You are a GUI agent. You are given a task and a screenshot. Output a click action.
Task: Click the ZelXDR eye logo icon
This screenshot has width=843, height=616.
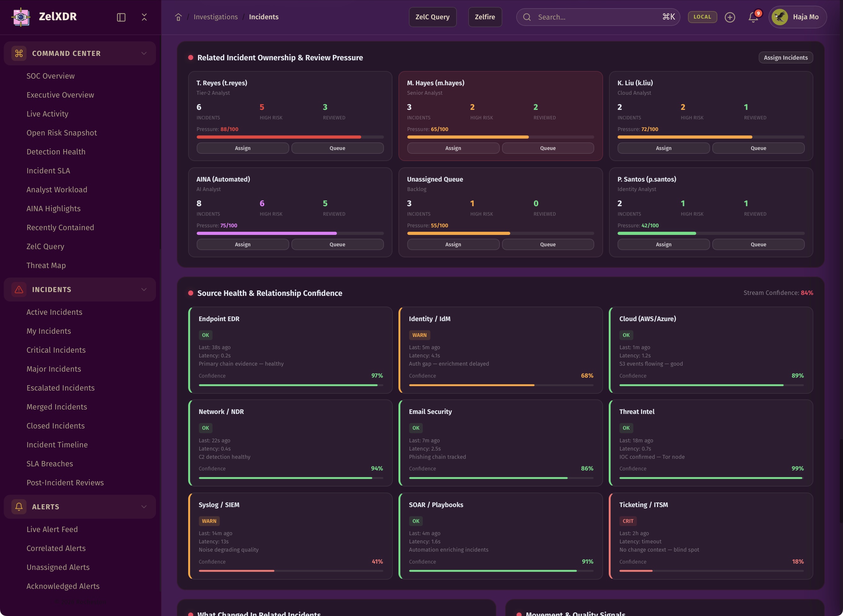coord(21,17)
